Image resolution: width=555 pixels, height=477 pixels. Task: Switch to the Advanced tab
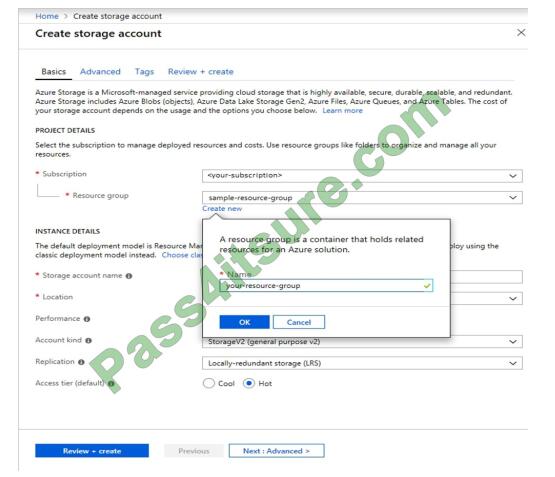(100, 71)
